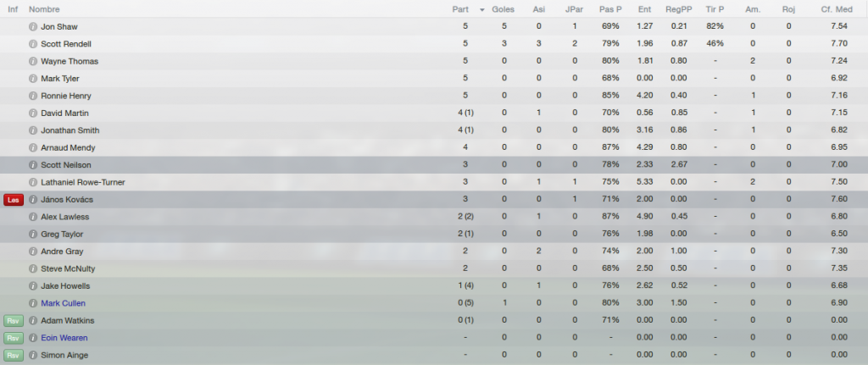Sort by Pas P column header

610,9
